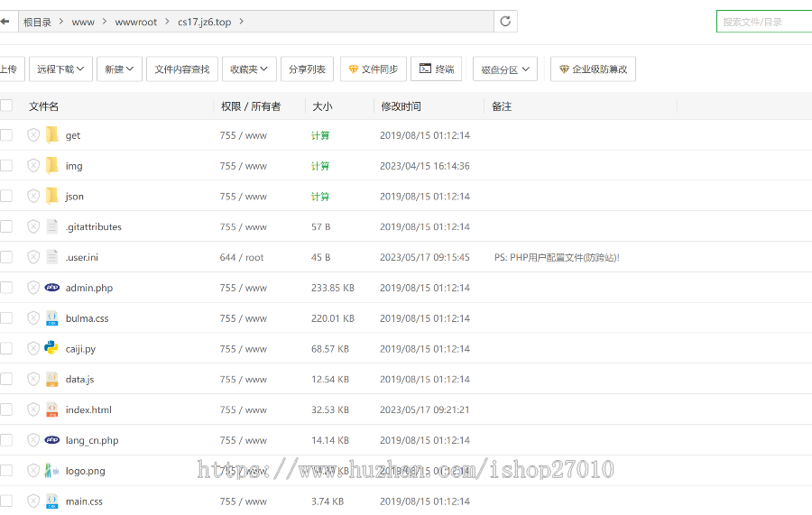Click shield icon beside json folder
The width and height of the screenshot is (812, 515).
pyautogui.click(x=33, y=196)
